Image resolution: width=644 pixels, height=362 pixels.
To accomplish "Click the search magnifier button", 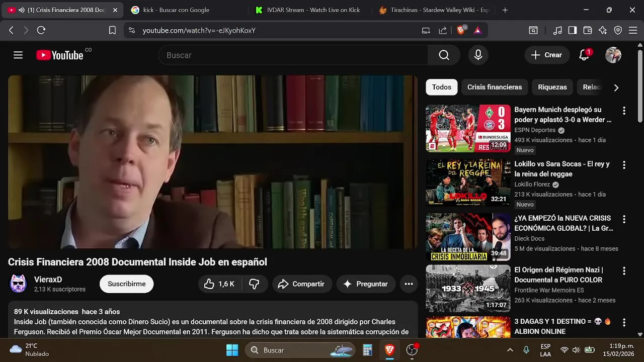I will [444, 55].
